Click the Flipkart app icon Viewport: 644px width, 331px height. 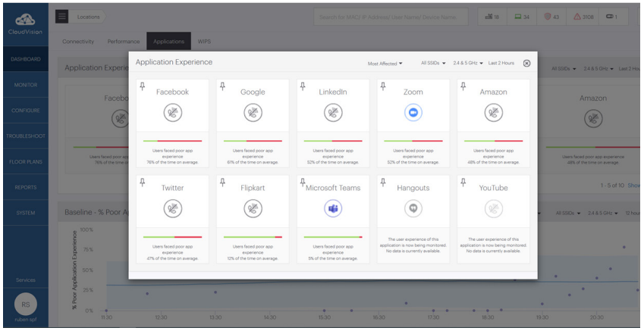point(253,208)
